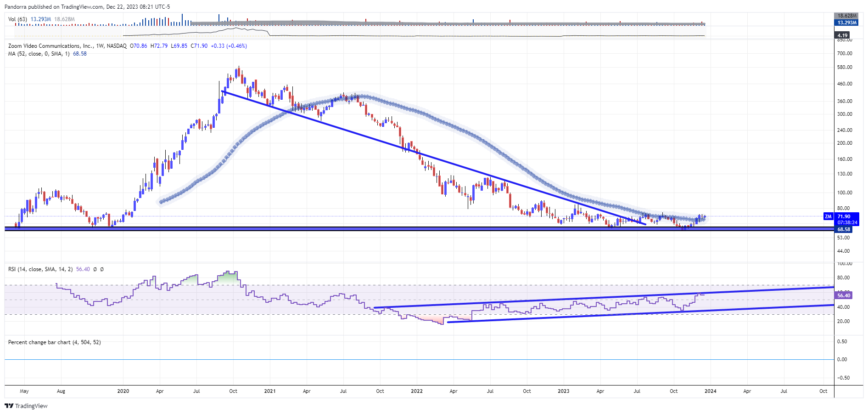Screen dimensions: 868x414
Task: Click the 580.00 price axis label
Action: tap(845, 68)
